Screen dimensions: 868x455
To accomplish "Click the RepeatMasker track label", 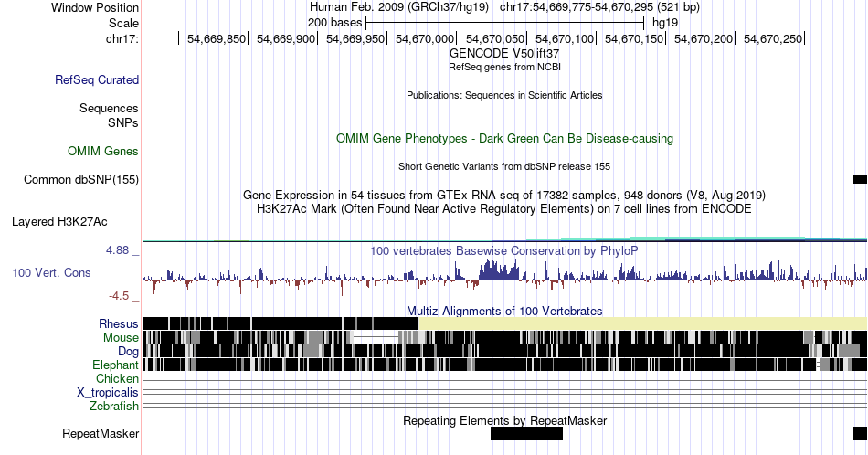I will (x=101, y=433).
